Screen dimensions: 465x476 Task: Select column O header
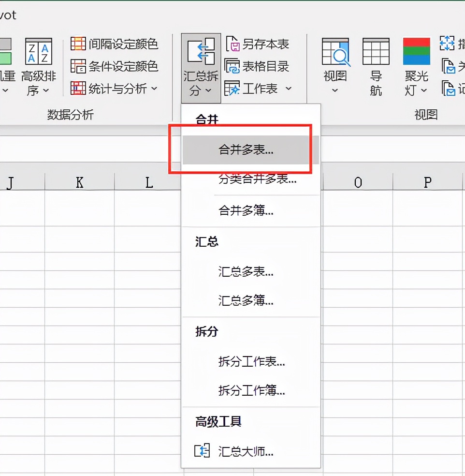point(358,182)
